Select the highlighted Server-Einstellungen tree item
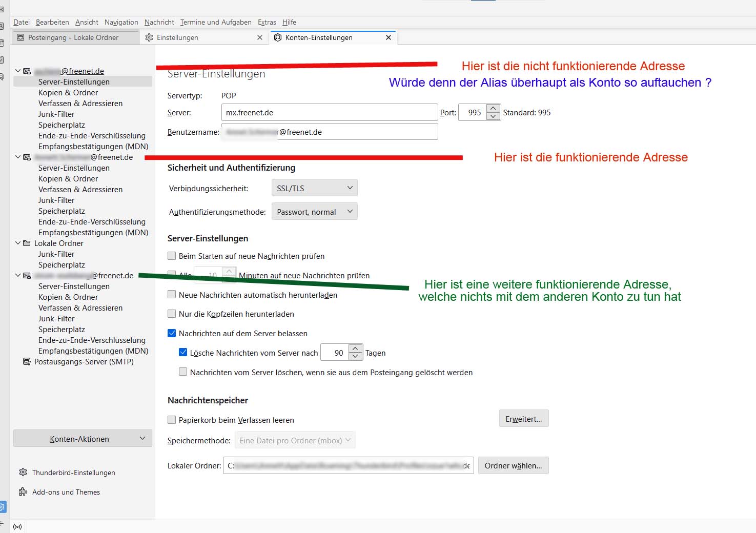The width and height of the screenshot is (756, 533). point(83,81)
